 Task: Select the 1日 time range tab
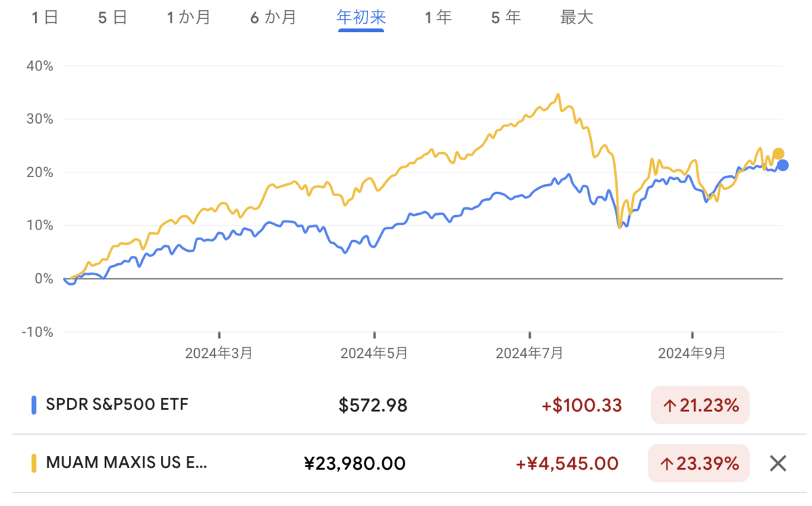tap(45, 18)
